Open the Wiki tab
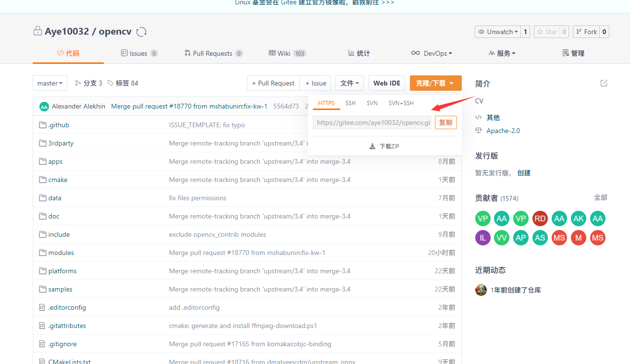Viewport: 630px width, 364px height. tap(287, 53)
